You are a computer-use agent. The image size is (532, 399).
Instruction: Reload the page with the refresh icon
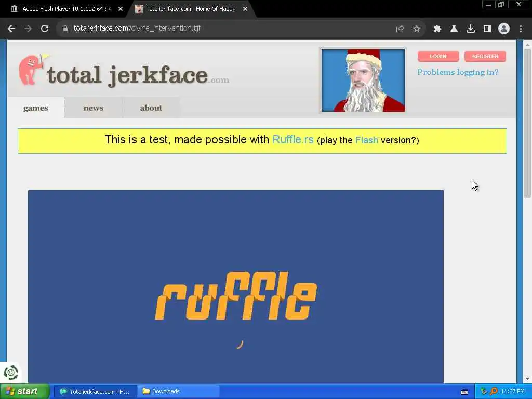tap(45, 29)
